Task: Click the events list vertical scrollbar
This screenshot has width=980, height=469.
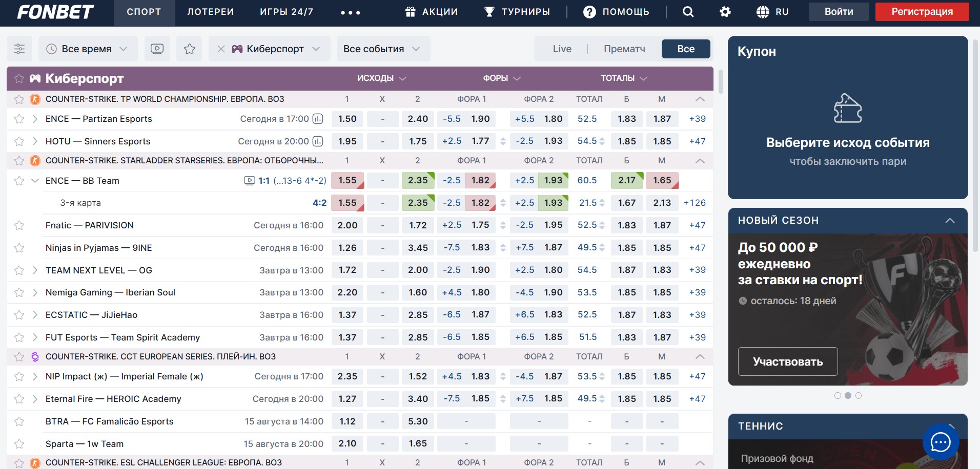Action: pyautogui.click(x=720, y=82)
